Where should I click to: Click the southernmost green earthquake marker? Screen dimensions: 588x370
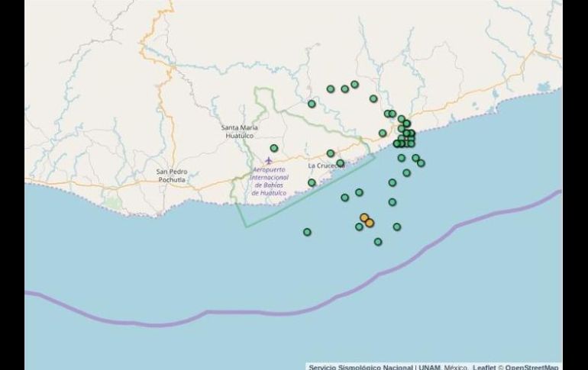(x=378, y=242)
